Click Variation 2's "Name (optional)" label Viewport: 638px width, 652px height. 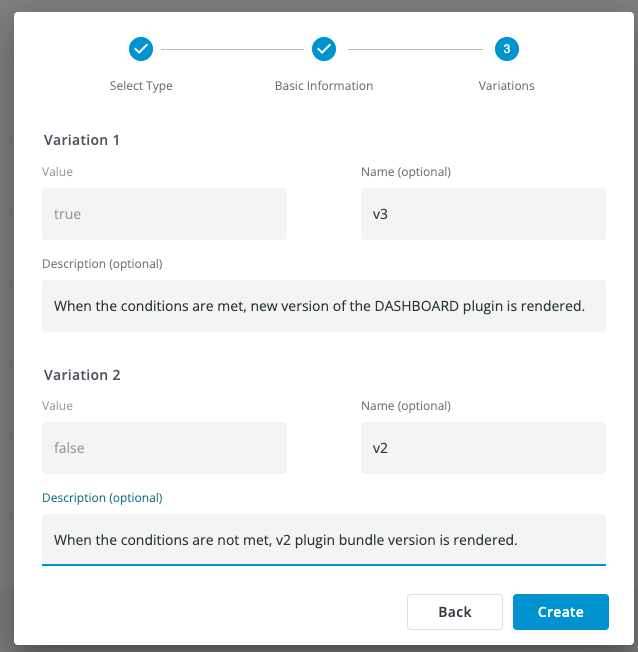click(405, 406)
